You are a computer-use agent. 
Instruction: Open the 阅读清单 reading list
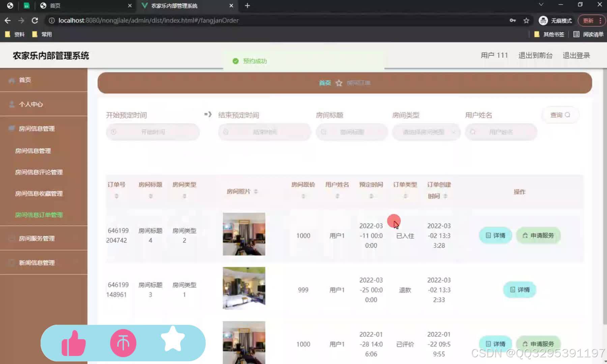point(588,34)
